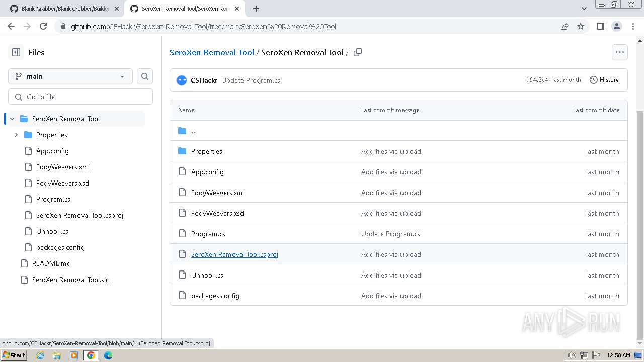This screenshot has height=362, width=644.
Task: Select App.config in the file tree
Action: pyautogui.click(x=52, y=151)
